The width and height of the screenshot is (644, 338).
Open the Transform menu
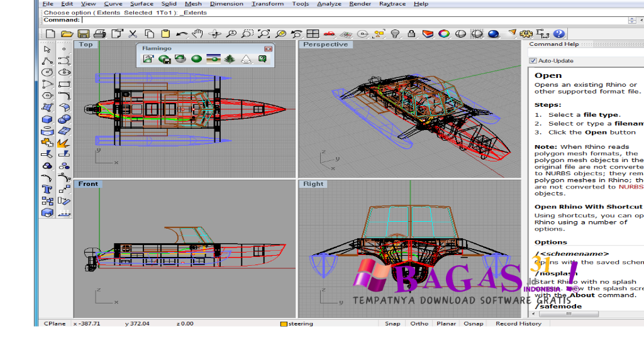coord(267,4)
